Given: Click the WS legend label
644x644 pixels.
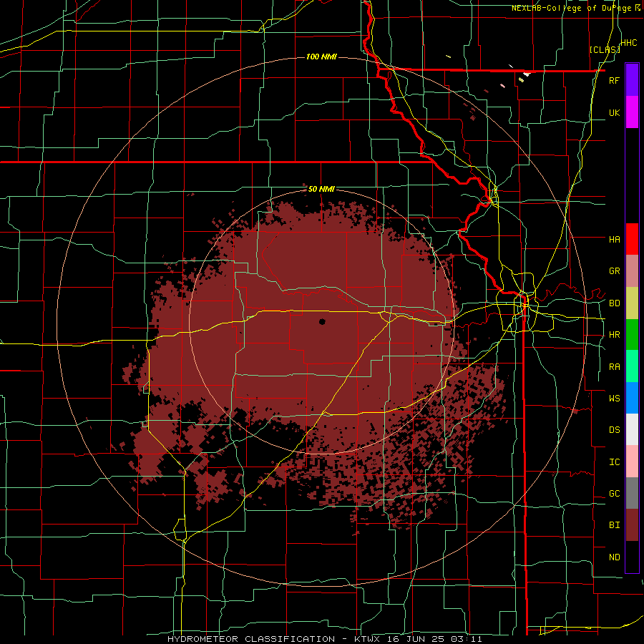Looking at the screenshot, I should [x=614, y=398].
